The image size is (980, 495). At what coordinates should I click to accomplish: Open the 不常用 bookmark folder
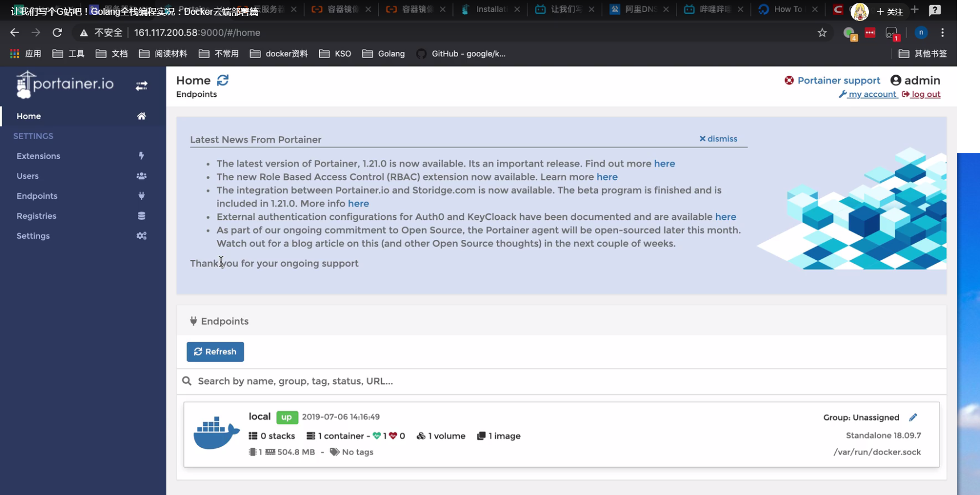(x=219, y=54)
